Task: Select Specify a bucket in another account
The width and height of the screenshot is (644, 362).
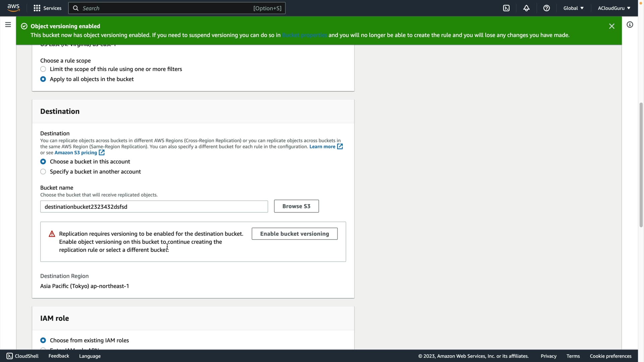Action: pos(43,172)
